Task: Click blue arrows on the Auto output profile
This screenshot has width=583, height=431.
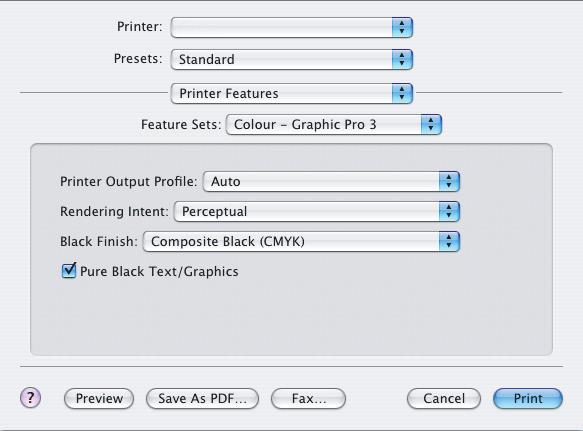Action: click(449, 181)
